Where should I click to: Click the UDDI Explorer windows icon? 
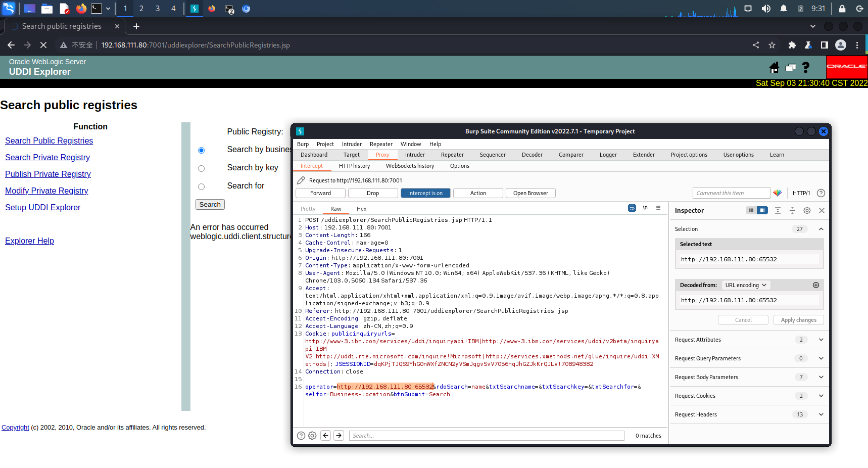(791, 67)
